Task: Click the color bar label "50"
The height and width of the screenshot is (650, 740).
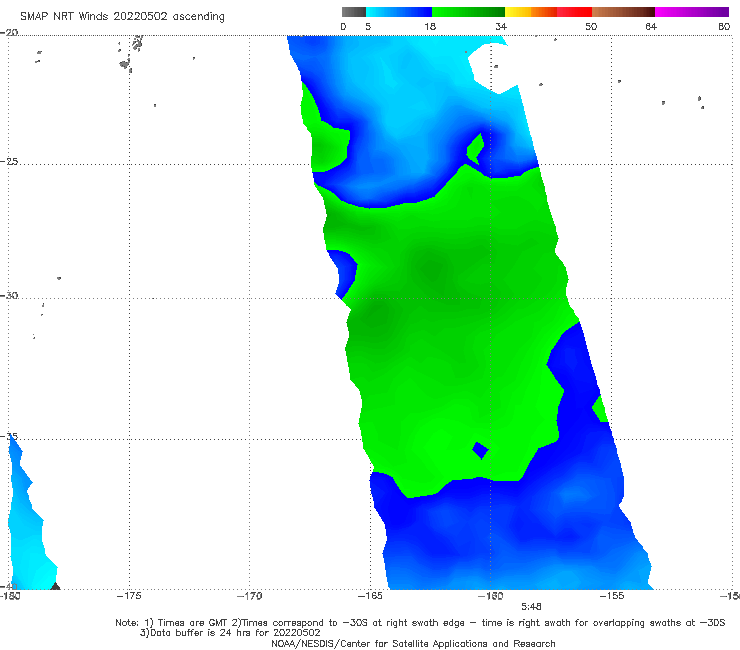Action: point(591,27)
